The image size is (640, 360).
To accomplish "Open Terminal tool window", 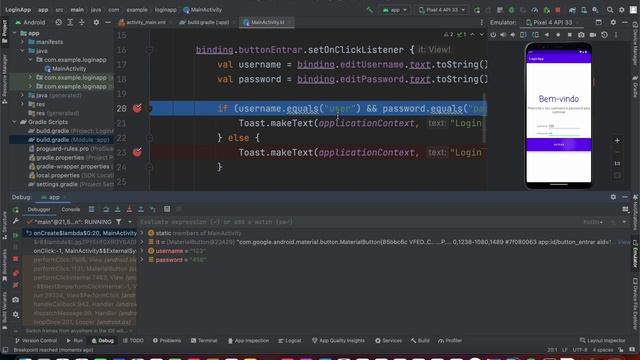I will [204, 340].
